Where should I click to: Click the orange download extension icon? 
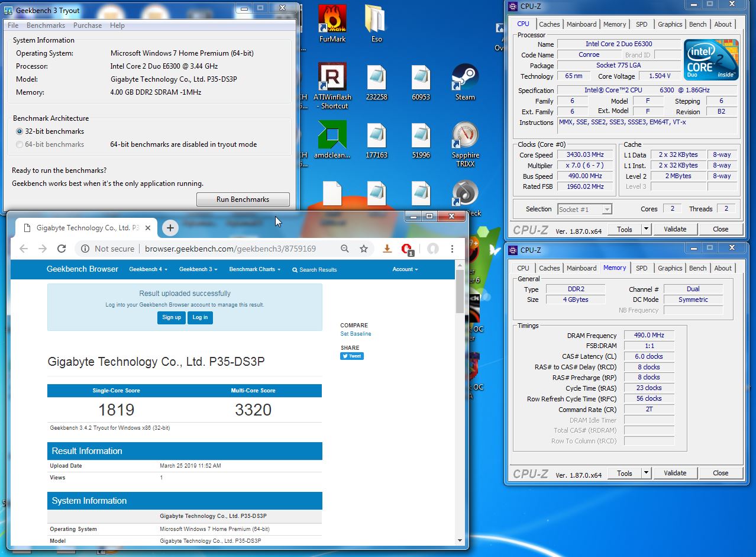tap(387, 249)
